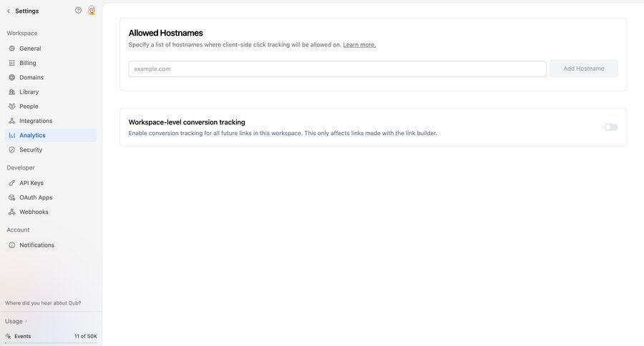The image size is (644, 346).
Task: Click the Billing receipt icon
Action: point(12,63)
